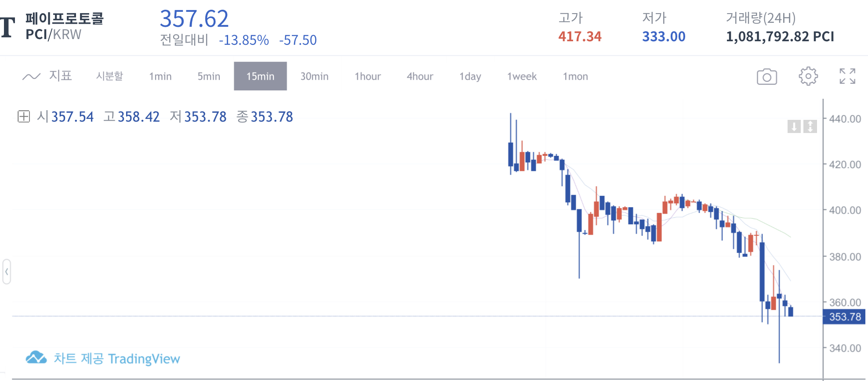868x381 pixels.
Task: Enter fullscreen chart mode
Action: 847,76
